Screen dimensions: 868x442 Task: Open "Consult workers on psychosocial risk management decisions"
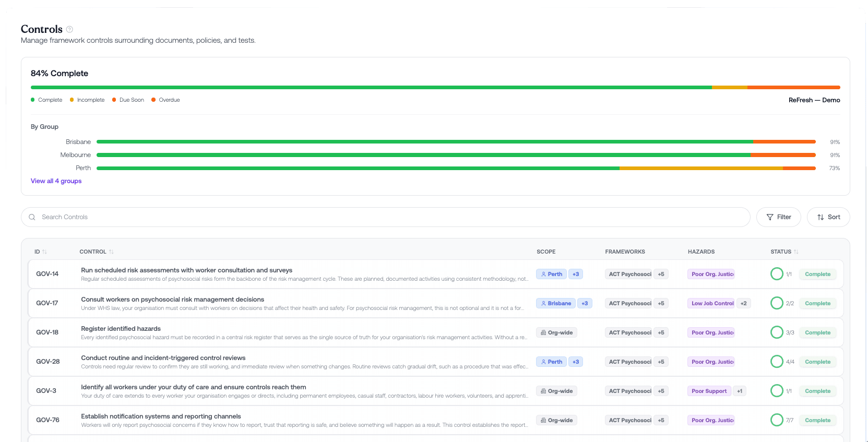(172, 300)
